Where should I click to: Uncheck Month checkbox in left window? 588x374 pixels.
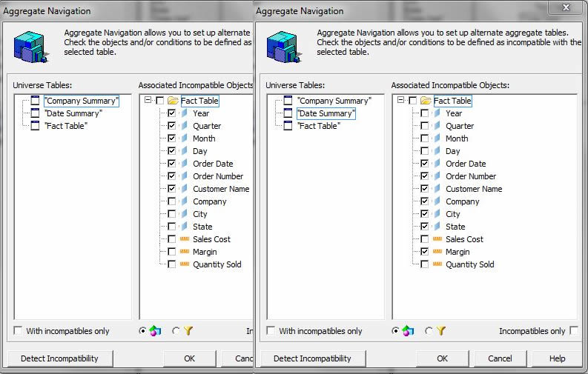pyautogui.click(x=172, y=138)
